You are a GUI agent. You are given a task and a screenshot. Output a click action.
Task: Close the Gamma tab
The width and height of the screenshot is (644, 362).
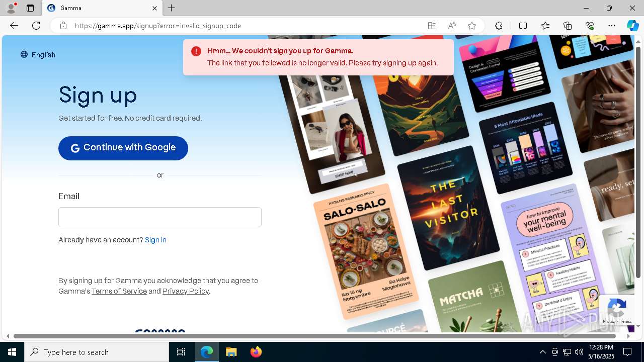(x=154, y=8)
